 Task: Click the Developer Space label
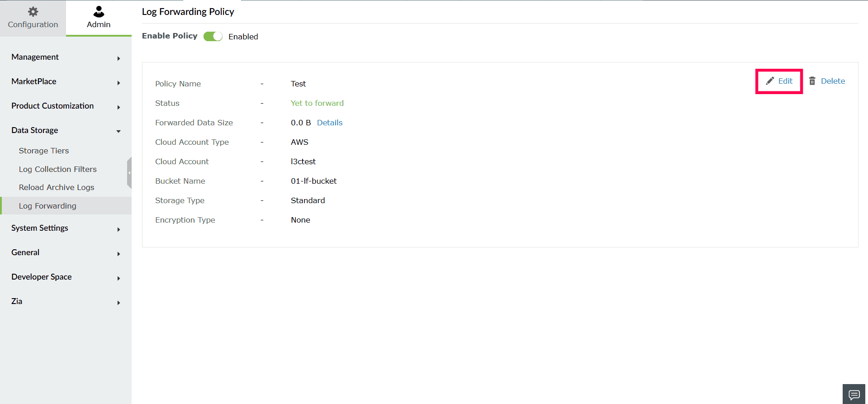[42, 277]
